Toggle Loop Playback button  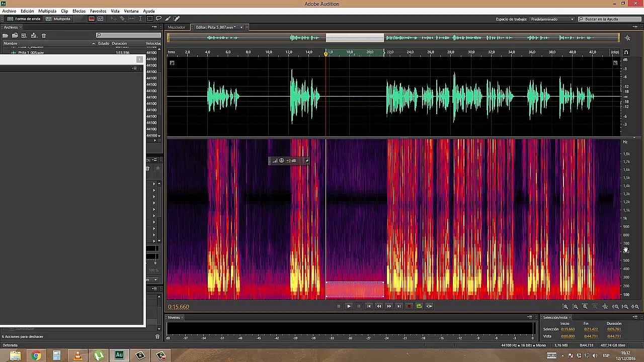coord(419,306)
